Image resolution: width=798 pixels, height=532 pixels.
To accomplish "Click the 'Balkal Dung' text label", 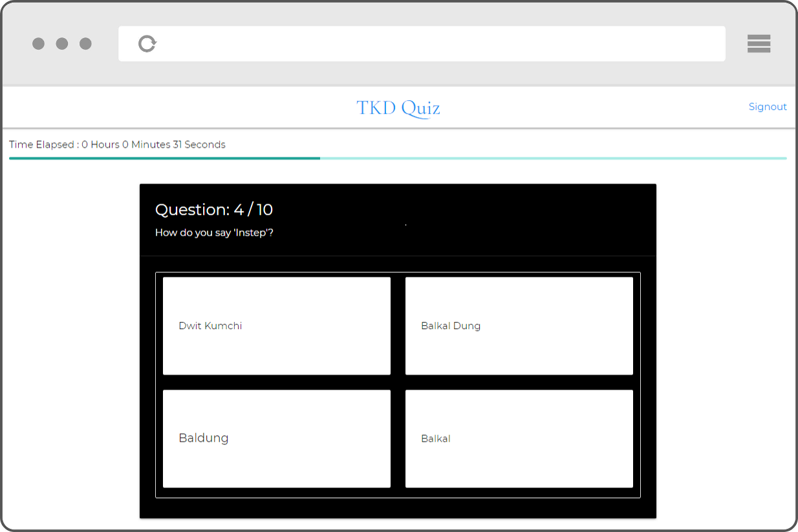I will (451, 326).
